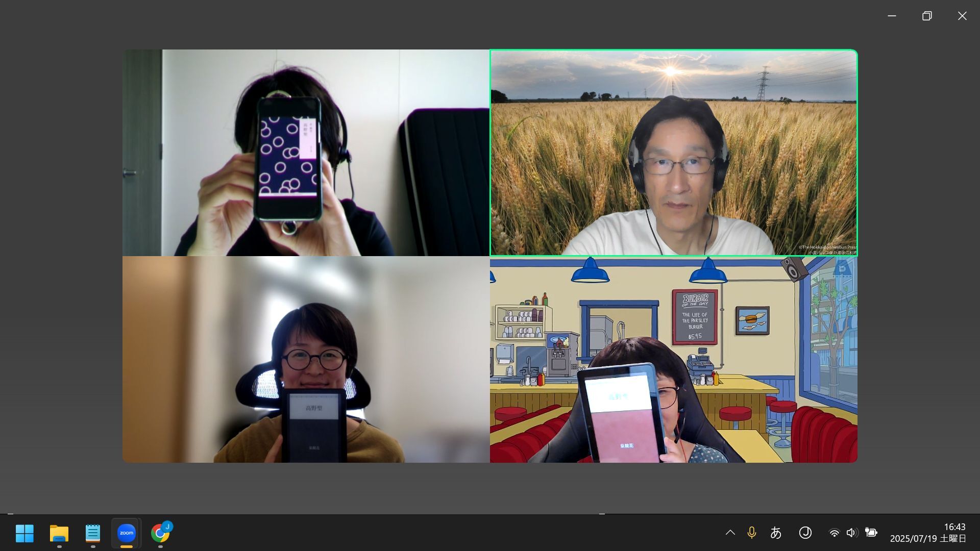Open the clock showing 16:43 and date
The height and width of the screenshot is (551, 980).
click(928, 533)
